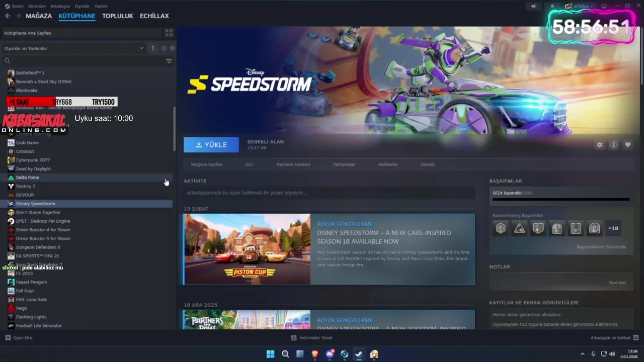Open Windows taskbar search
644x362 pixels.
click(285, 354)
